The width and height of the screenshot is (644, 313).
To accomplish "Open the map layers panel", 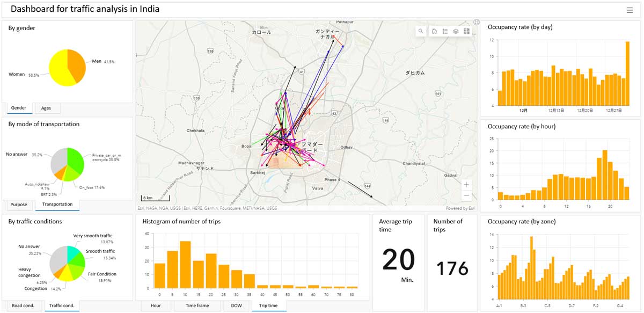I will [x=456, y=32].
